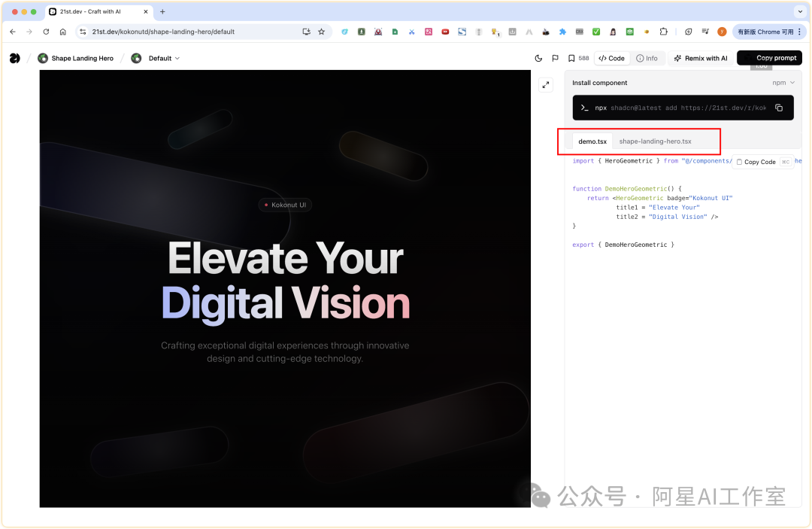The width and height of the screenshot is (812, 529).
Task: Open the Default variant dropdown
Action: coord(164,58)
